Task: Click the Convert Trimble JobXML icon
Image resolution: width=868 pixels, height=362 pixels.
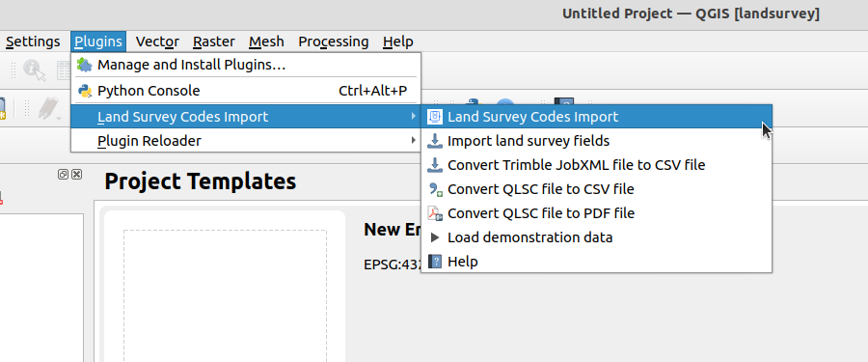Action: [435, 165]
